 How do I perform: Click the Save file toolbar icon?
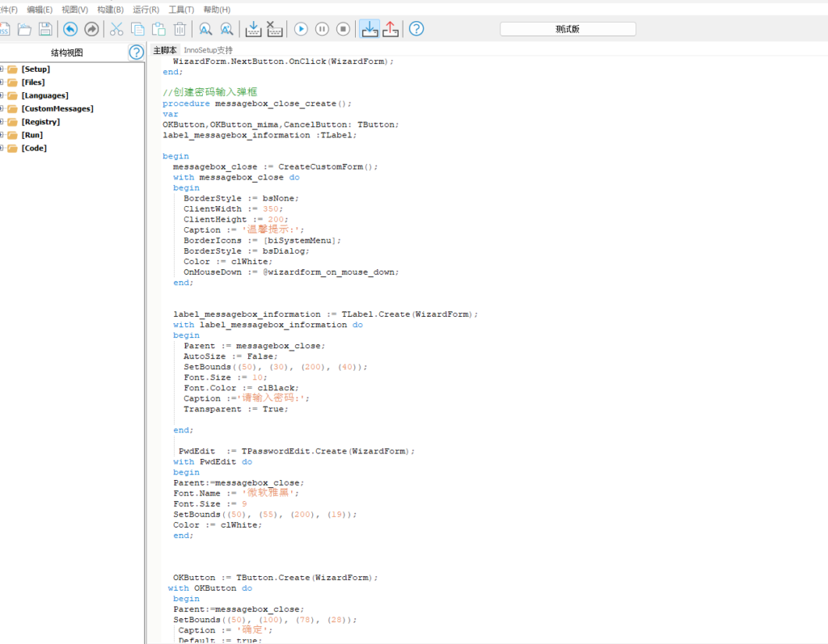tap(45, 29)
